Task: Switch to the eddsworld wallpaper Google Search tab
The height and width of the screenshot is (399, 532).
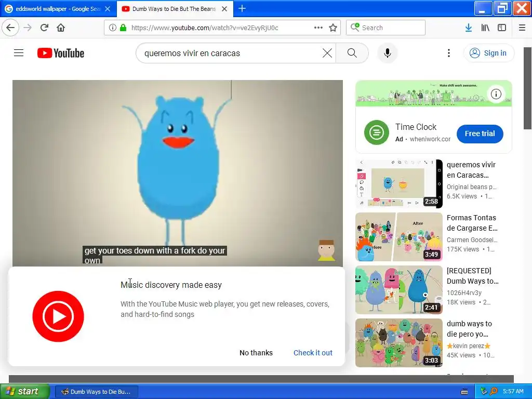Action: (58, 9)
